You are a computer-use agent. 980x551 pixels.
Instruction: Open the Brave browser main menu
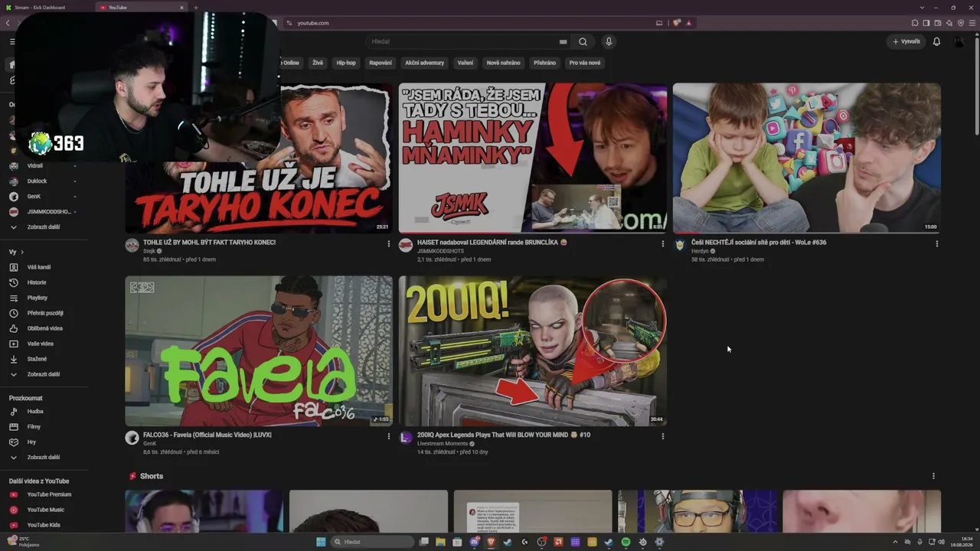[972, 23]
